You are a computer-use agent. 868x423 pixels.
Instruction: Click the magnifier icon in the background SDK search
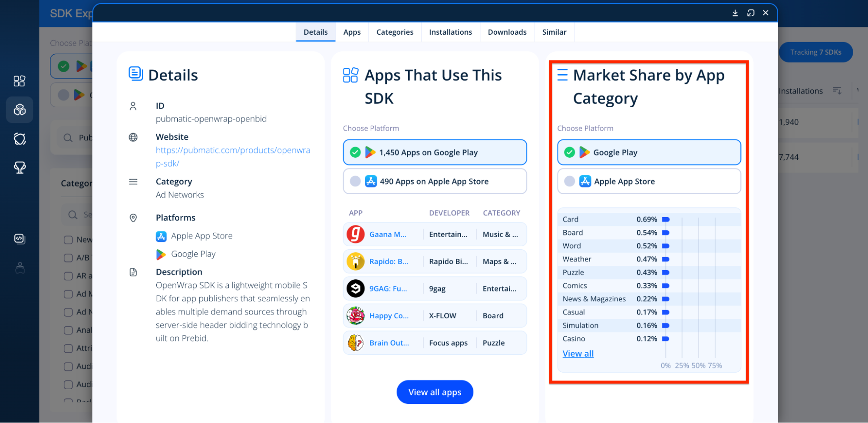click(x=68, y=138)
